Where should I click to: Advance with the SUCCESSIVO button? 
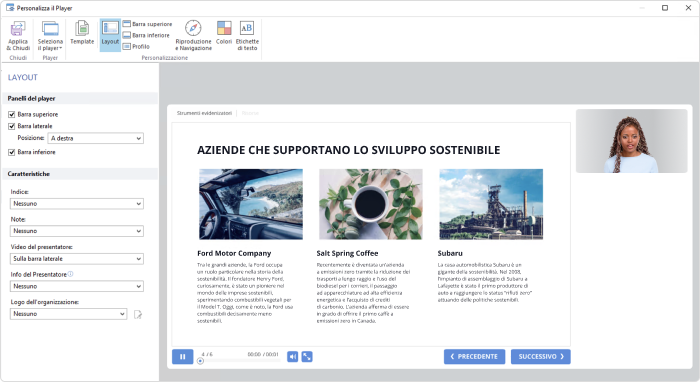[x=541, y=357]
